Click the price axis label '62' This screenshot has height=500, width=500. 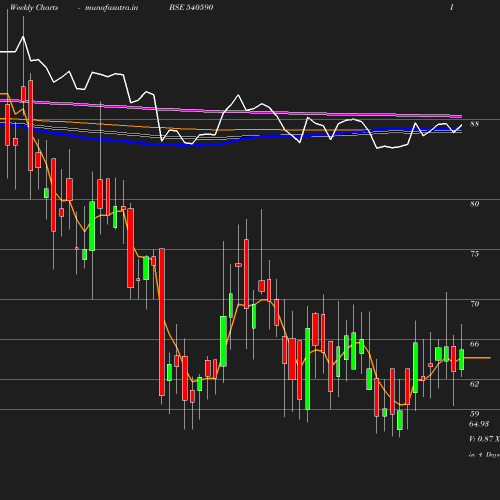(x=474, y=384)
